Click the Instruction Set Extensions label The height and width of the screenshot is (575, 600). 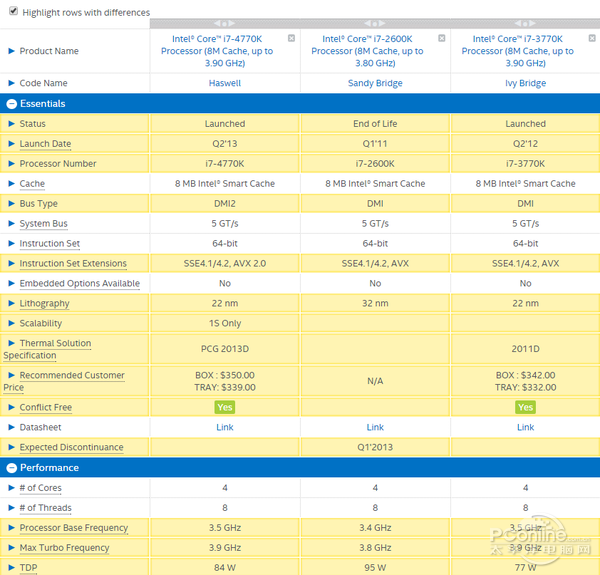tap(73, 264)
